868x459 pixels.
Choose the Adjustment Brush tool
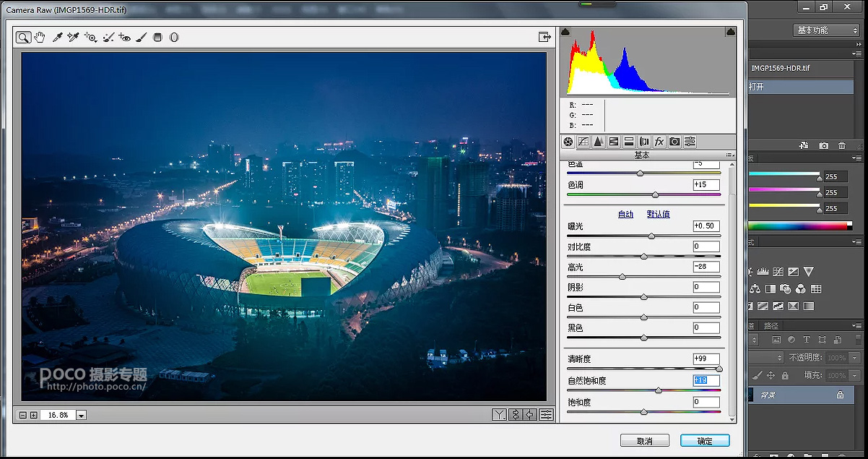[142, 37]
